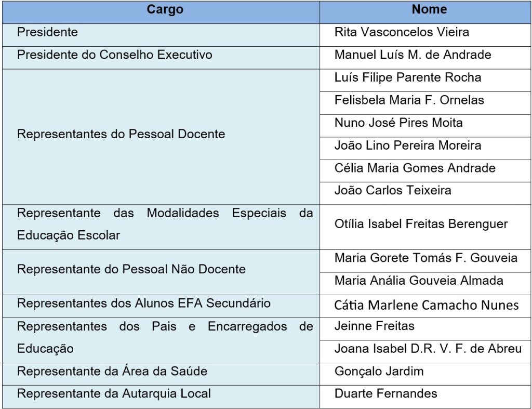Select Manuel Luís M. de Andrade
The height and width of the screenshot is (409, 532).
(413, 55)
